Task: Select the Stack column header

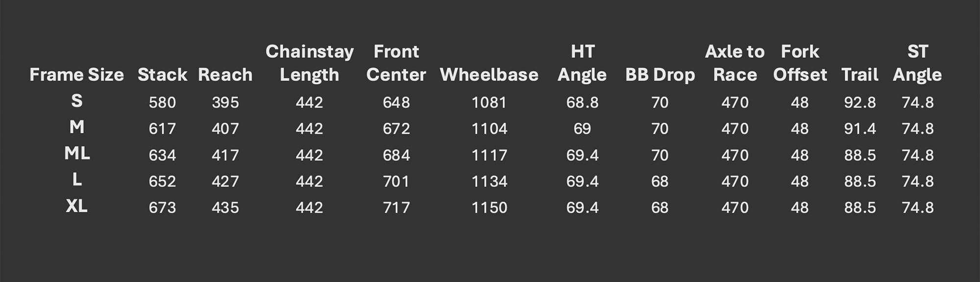Action: click(x=162, y=75)
